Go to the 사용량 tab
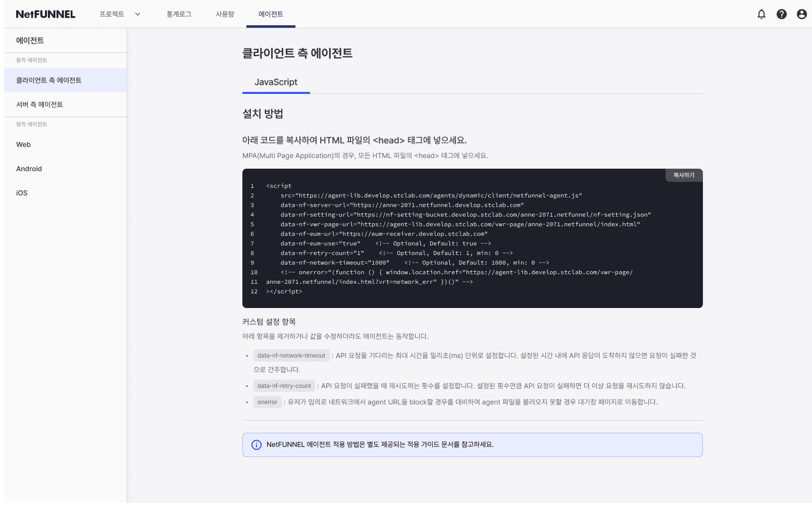This screenshot has width=812, height=509. (x=225, y=14)
